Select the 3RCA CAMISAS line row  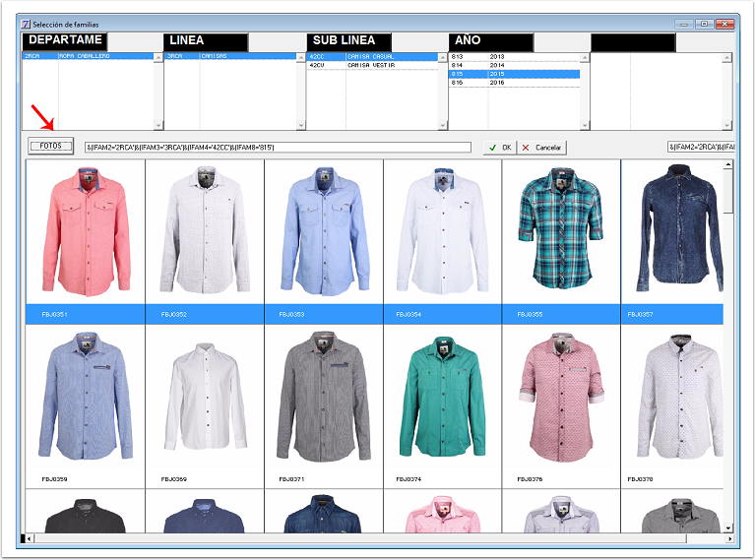tap(230, 56)
